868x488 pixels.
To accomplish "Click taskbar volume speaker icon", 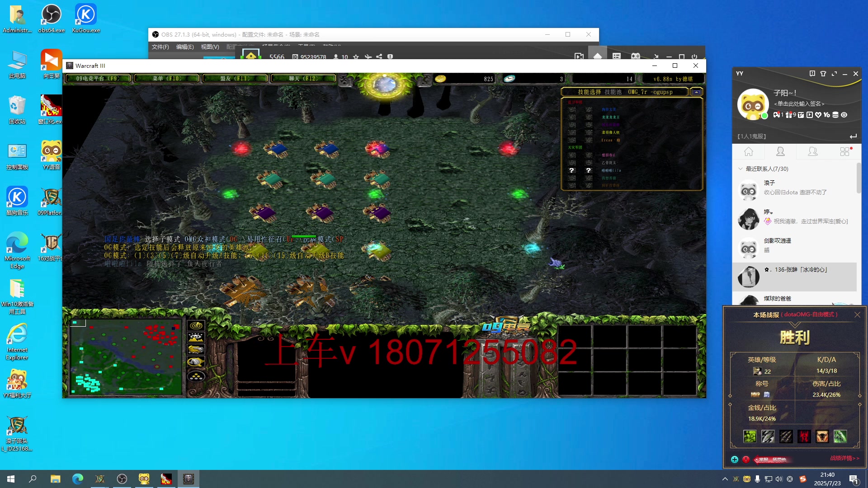I will click(779, 479).
